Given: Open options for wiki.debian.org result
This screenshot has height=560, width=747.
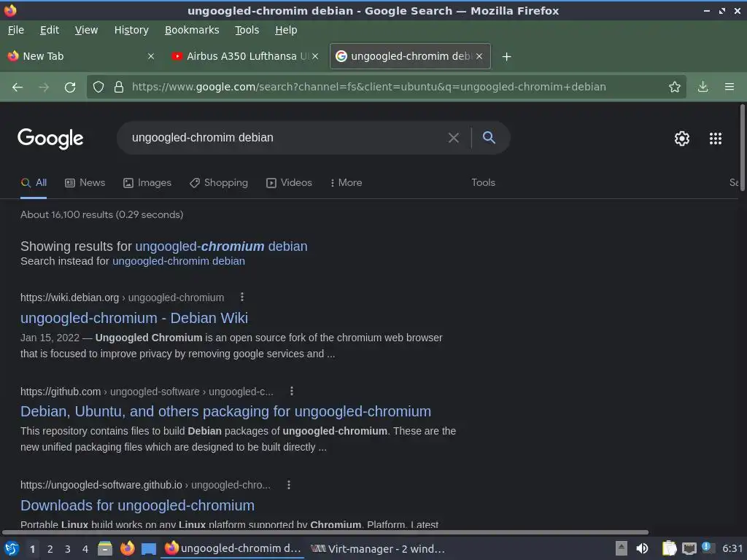Looking at the screenshot, I should tap(242, 297).
